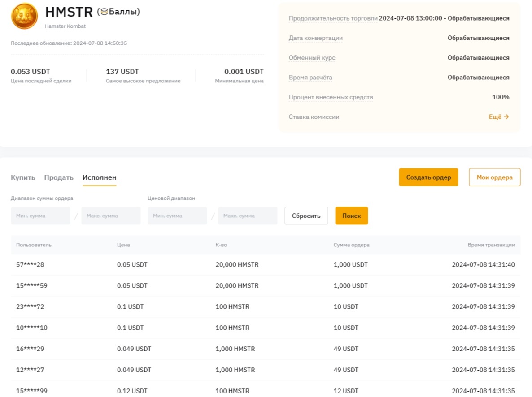Click the 100% deposit percentage value
Screen dimensions: 532x397
tap(501, 97)
